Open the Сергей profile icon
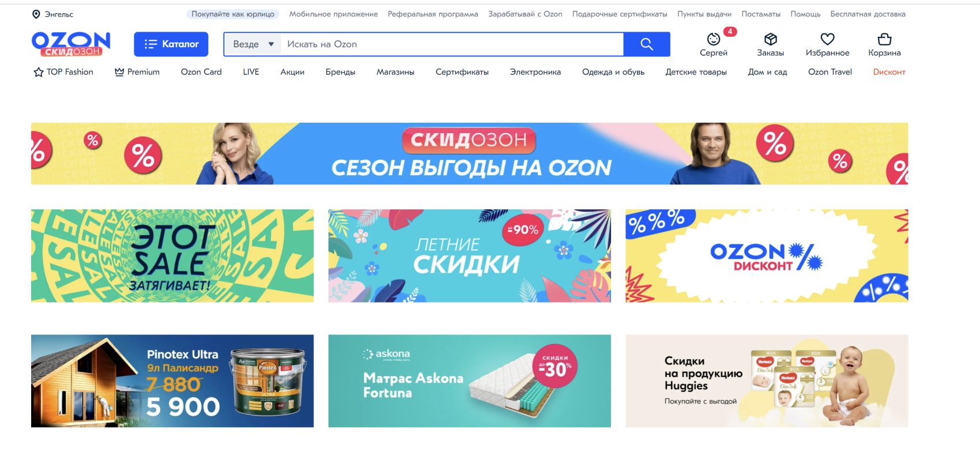The height and width of the screenshot is (475, 980). tap(714, 39)
